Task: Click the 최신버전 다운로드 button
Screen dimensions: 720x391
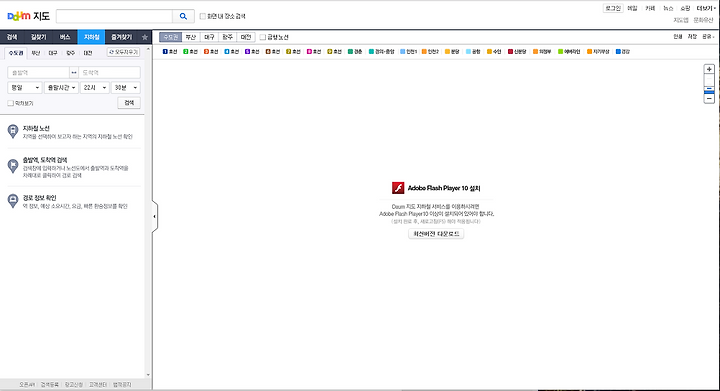Action: (436, 234)
